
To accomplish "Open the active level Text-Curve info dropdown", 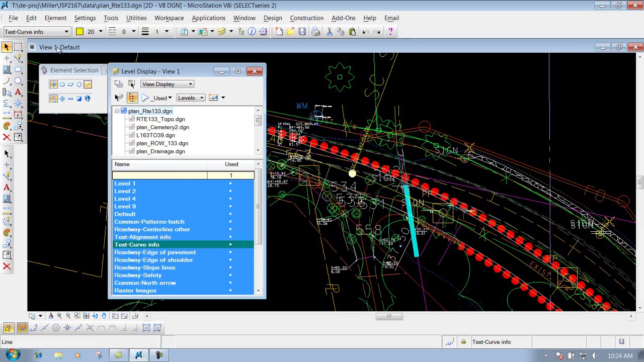I will point(66,32).
